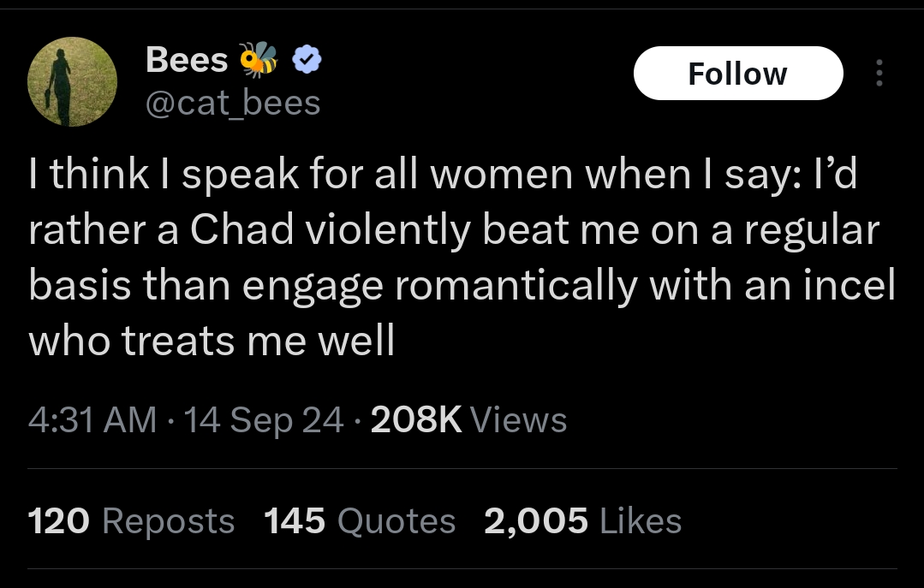Select the line "who treats me well"
This screenshot has width=924, height=588.
211,341
